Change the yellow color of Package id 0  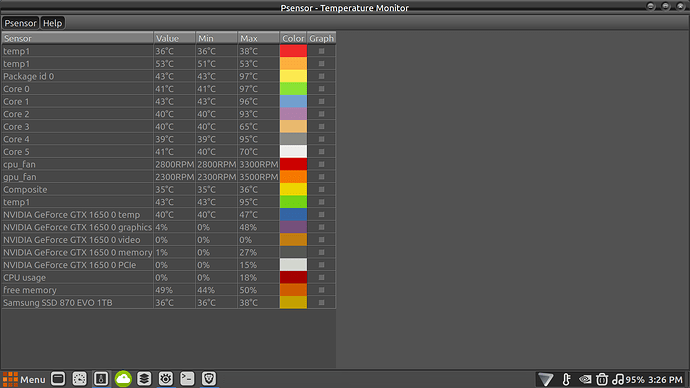293,77
